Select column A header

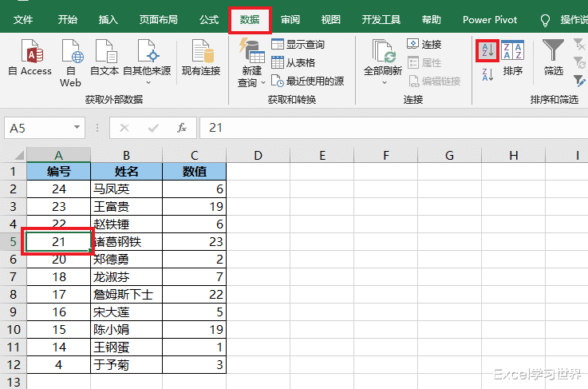coord(58,155)
